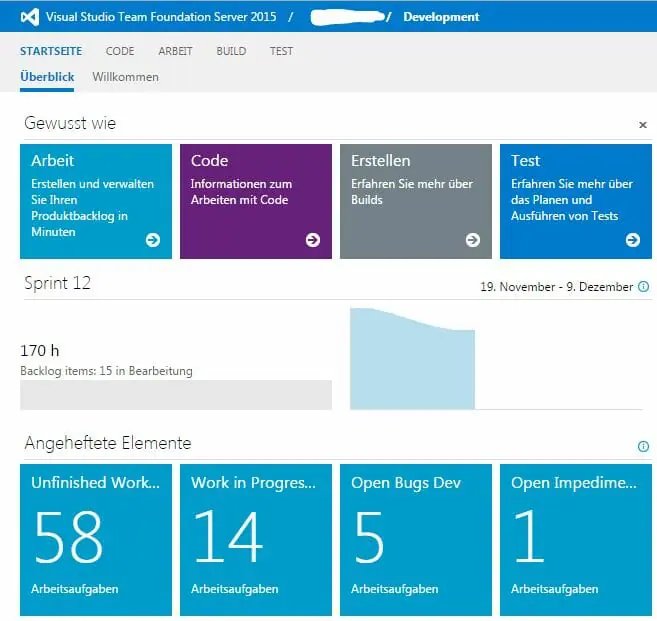This screenshot has width=657, height=621.
Task: Click the Visual Studio logo icon
Action: coord(30,17)
